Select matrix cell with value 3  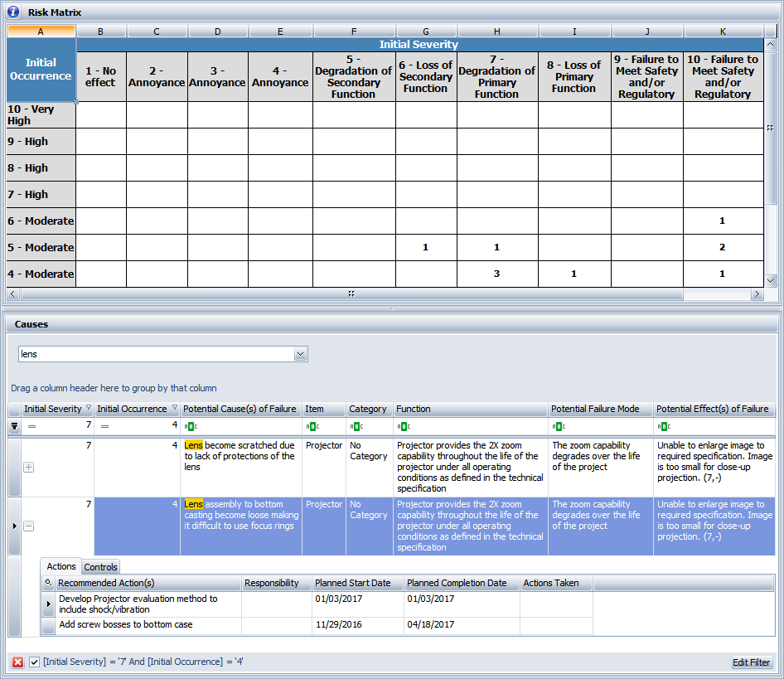click(496, 274)
